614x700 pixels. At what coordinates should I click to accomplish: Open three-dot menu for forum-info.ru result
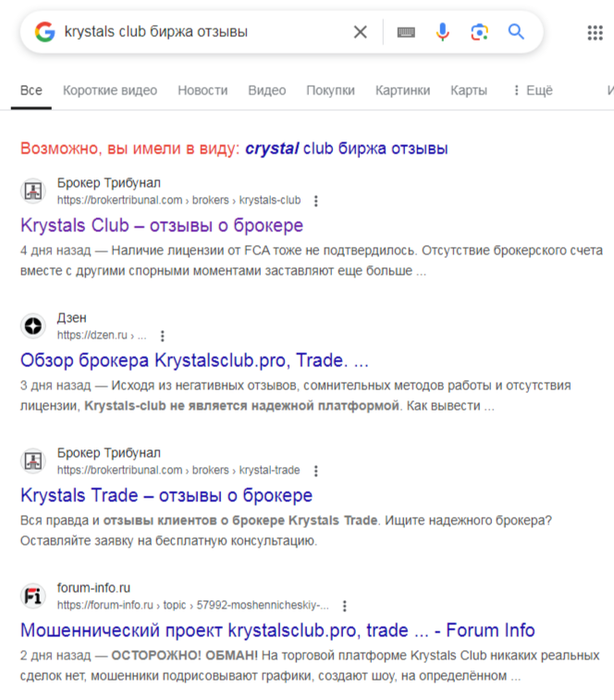click(345, 606)
